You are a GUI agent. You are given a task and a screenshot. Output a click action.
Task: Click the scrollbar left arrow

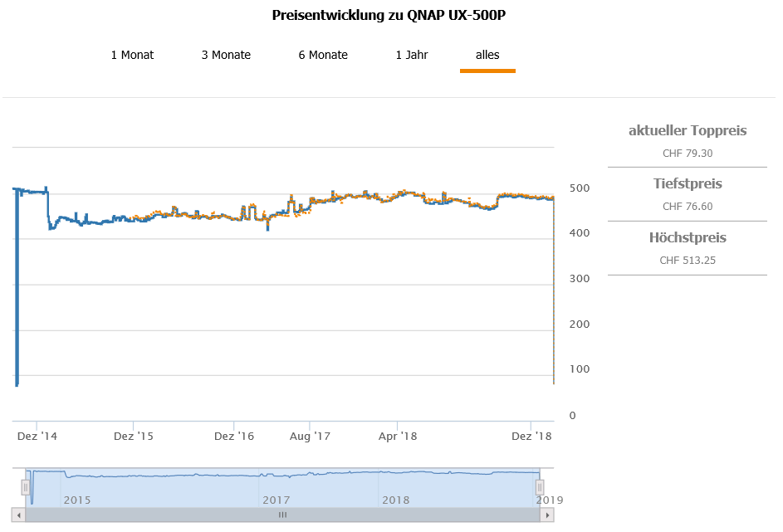17,515
